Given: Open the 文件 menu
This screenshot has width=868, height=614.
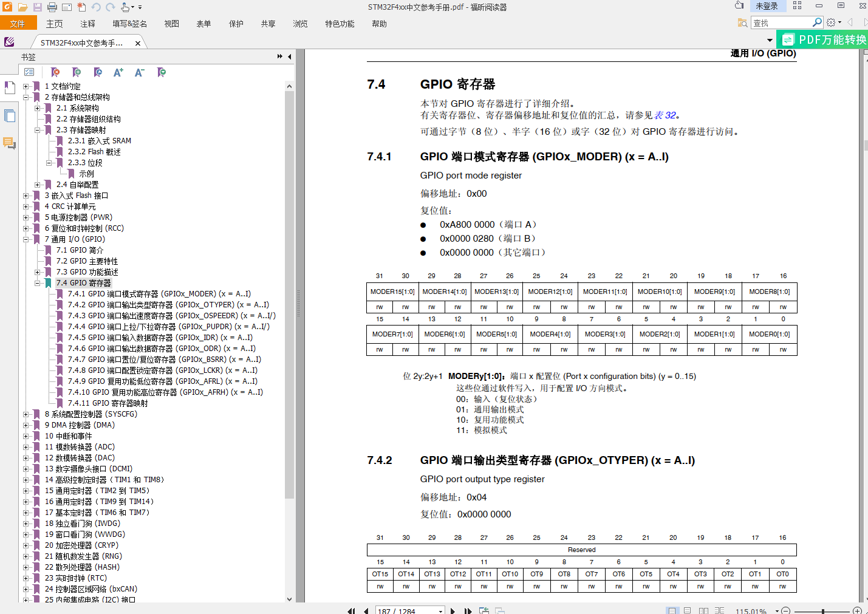Looking at the screenshot, I should [18, 24].
